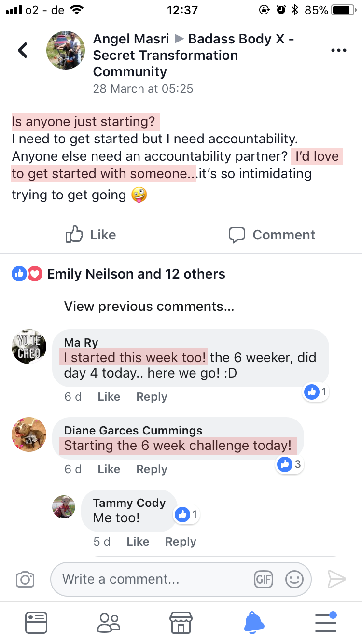Switch to the News Feed tab

click(x=36, y=622)
